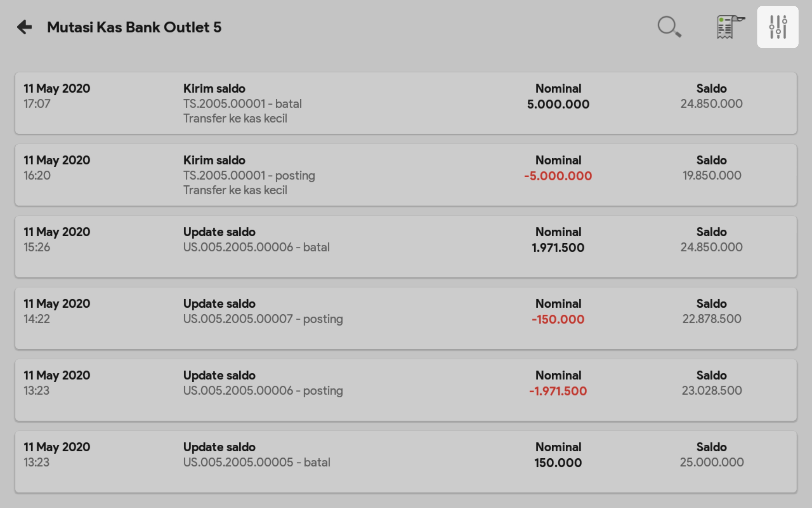Click the 25.000.000 saldo value
The image size is (812, 508).
(x=712, y=462)
